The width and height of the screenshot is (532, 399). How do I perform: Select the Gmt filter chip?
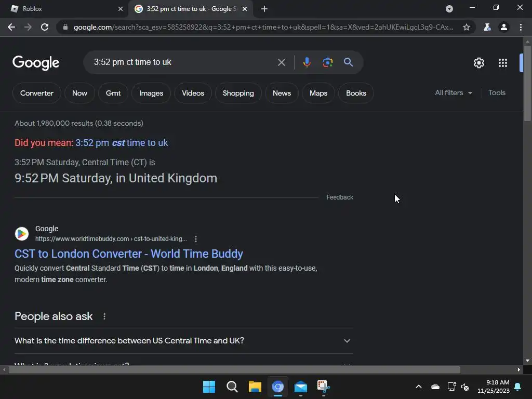click(x=113, y=93)
